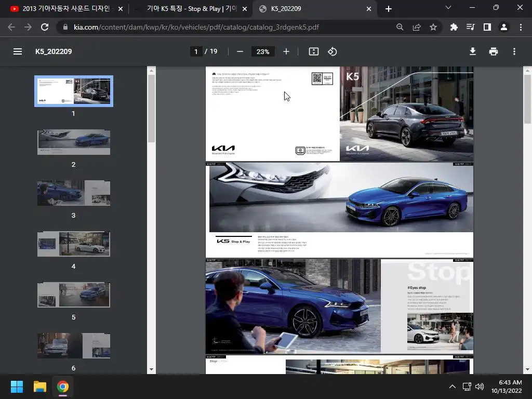Open Windows Start menu

tap(17, 387)
